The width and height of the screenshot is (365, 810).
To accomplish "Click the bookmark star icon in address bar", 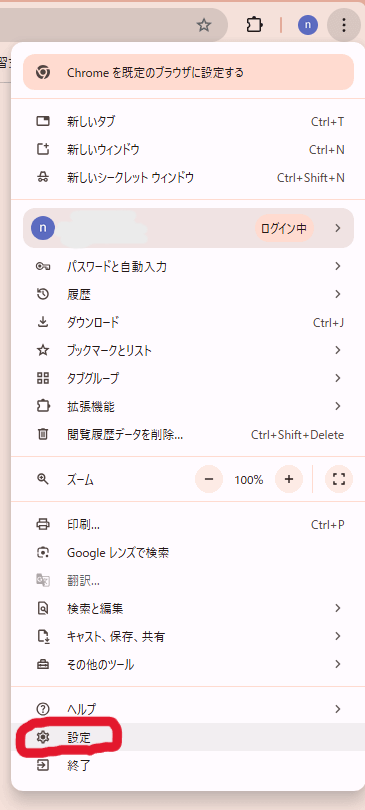I will 204,25.
